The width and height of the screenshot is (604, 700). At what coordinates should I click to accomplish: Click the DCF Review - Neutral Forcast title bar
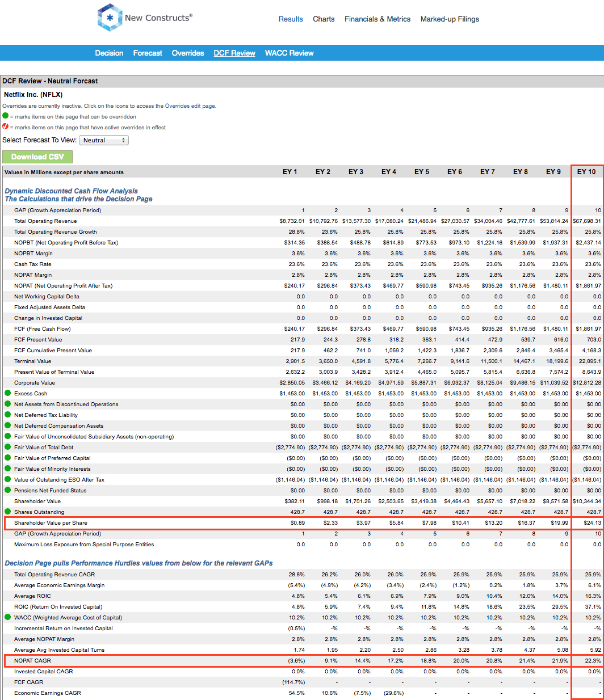click(x=302, y=81)
